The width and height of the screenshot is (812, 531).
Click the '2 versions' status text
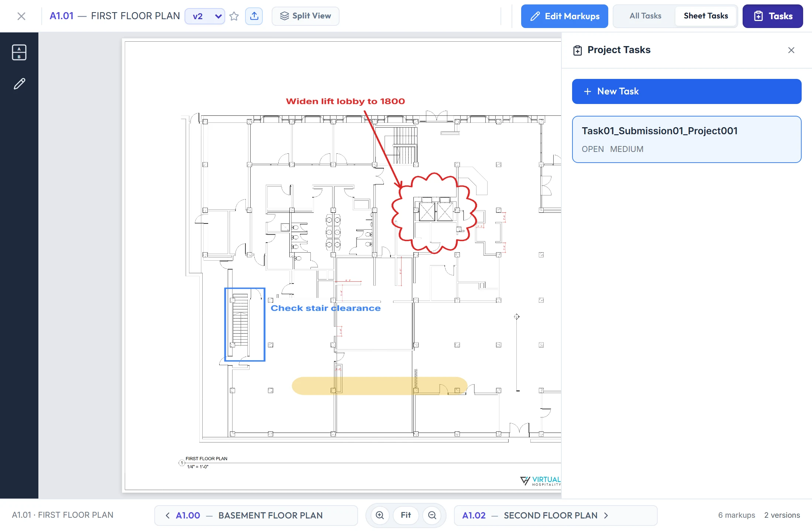click(782, 515)
